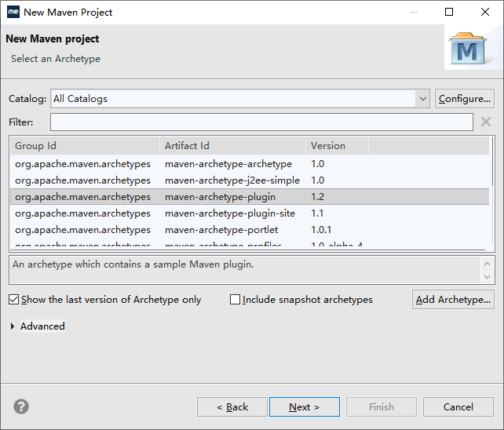This screenshot has height=430, width=504.
Task: Select the maven-archetype-archetype row
Action: [x=250, y=164]
